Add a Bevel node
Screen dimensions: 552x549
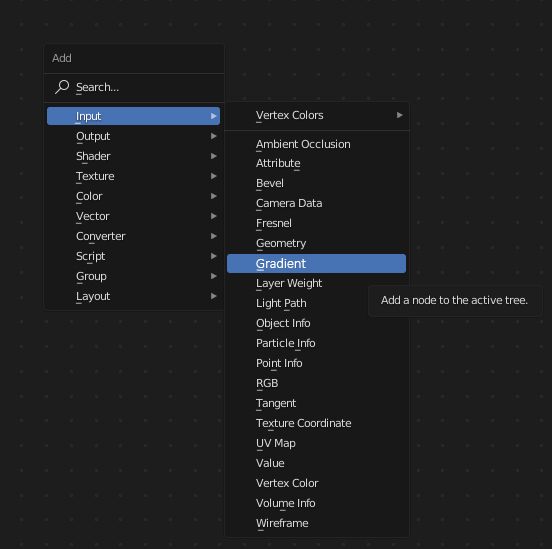point(316,183)
